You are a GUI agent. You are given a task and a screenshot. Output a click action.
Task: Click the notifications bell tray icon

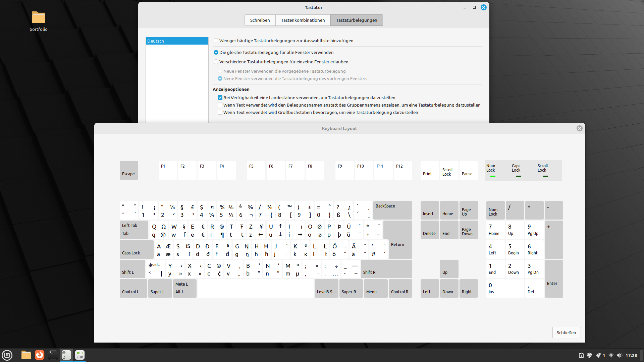tap(598, 355)
